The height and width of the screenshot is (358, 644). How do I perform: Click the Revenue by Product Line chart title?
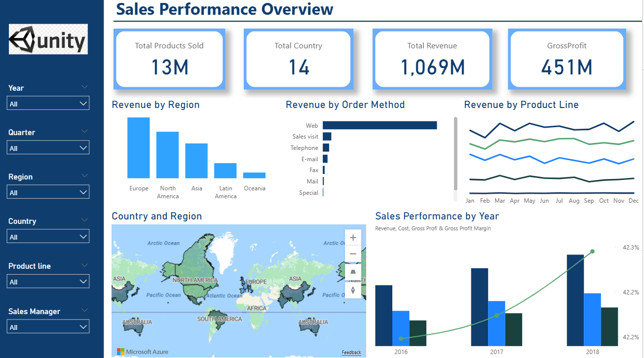(521, 105)
